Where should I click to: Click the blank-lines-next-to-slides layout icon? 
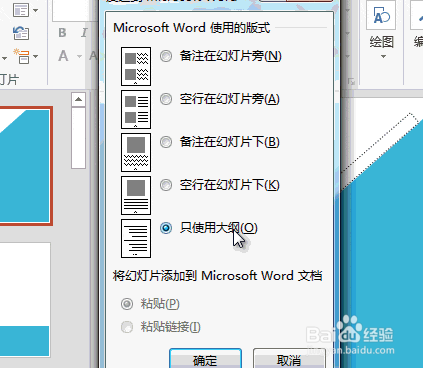pos(136,109)
